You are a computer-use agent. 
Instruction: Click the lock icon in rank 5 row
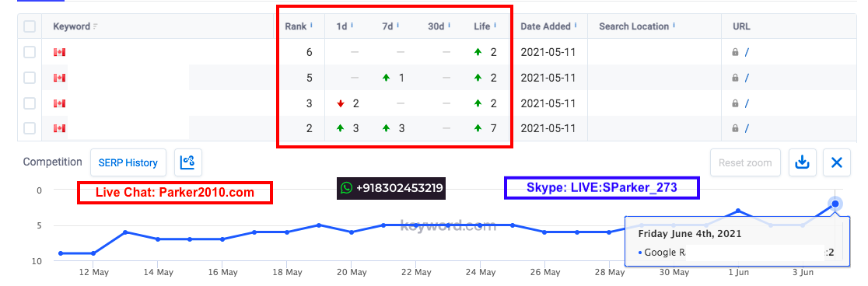coord(735,78)
